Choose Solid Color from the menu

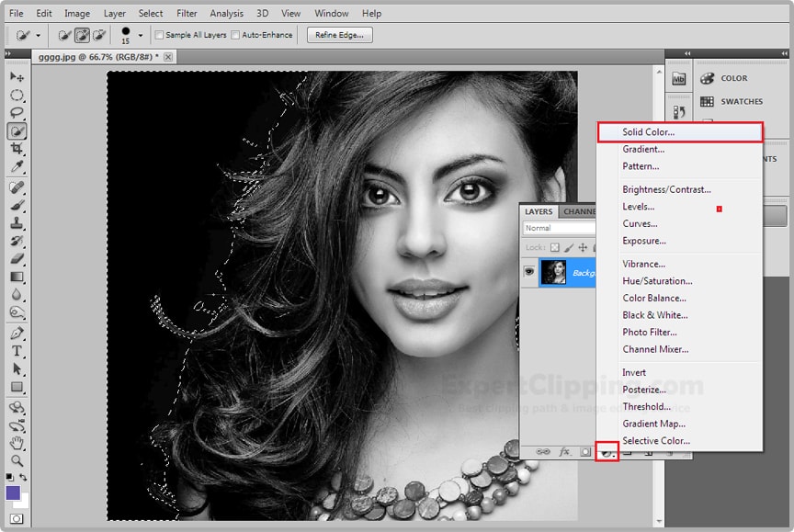[x=648, y=132]
